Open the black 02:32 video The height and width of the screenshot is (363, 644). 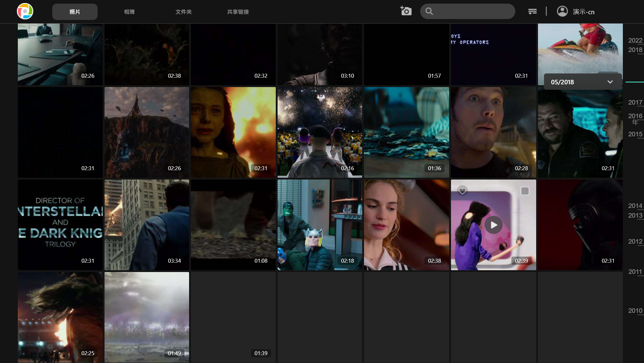pos(233,54)
